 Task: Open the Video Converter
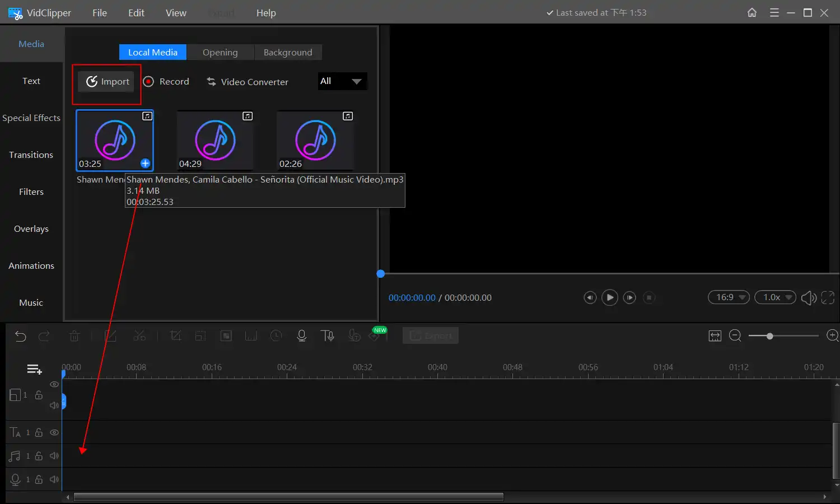coord(248,82)
